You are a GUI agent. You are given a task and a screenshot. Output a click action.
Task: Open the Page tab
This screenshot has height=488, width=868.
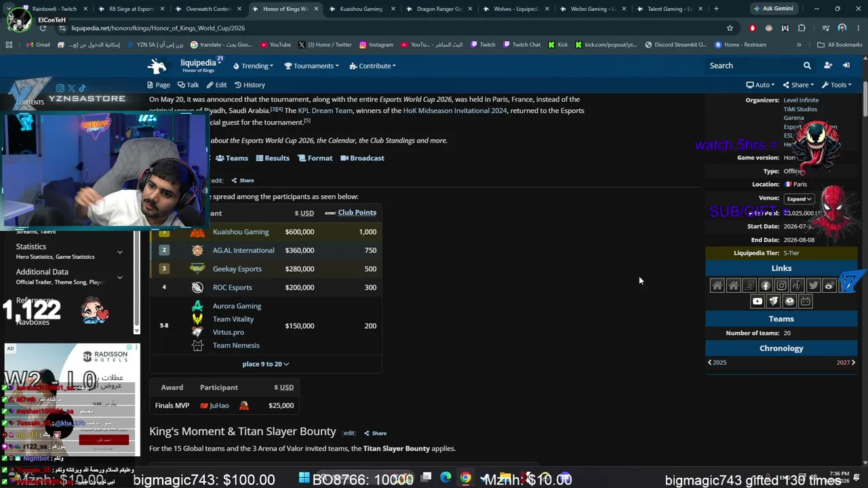coord(159,85)
